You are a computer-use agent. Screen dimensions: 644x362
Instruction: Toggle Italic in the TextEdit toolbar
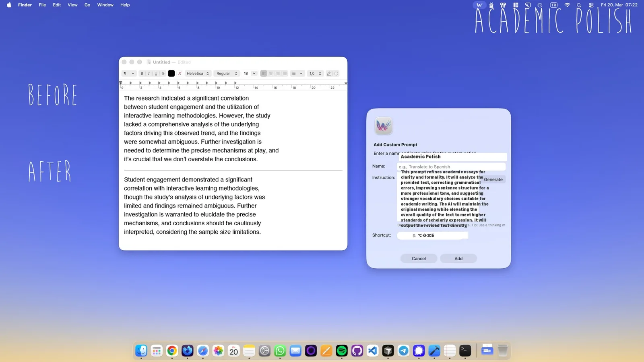pyautogui.click(x=149, y=74)
